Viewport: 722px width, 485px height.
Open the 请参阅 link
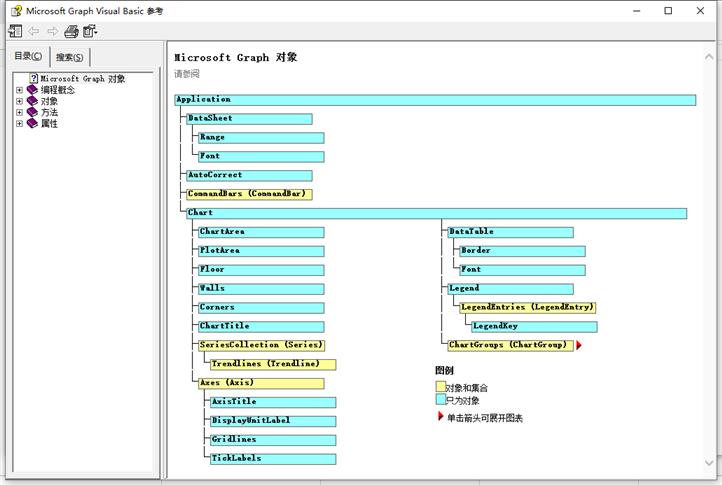click(186, 74)
